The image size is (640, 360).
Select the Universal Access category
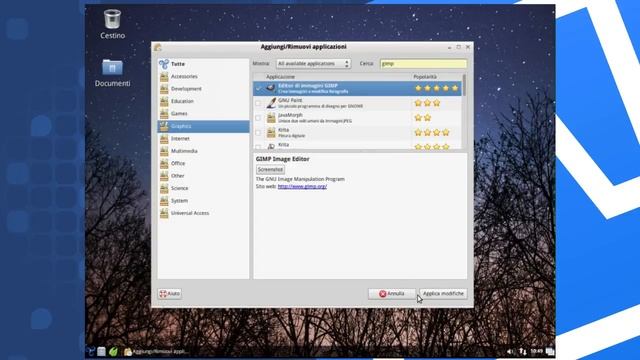pyautogui.click(x=204, y=213)
